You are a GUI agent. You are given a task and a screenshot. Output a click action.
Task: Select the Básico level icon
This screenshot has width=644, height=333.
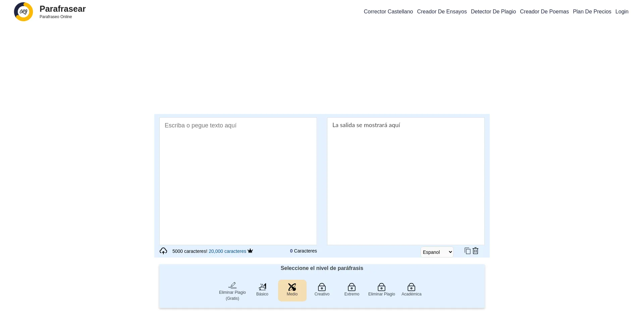click(262, 287)
